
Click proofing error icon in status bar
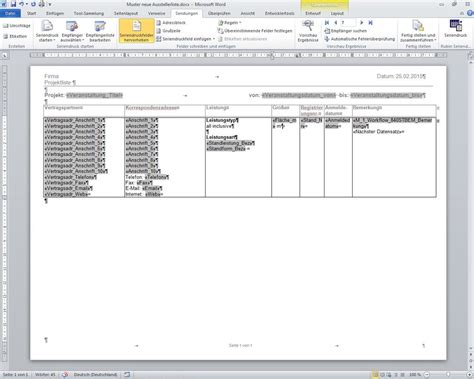coord(65,375)
